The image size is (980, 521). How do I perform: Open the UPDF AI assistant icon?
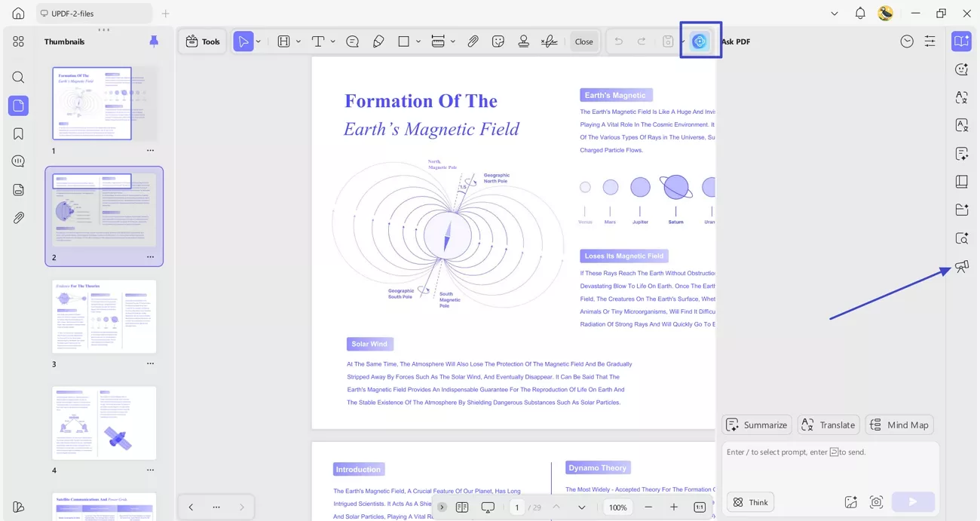[700, 41]
